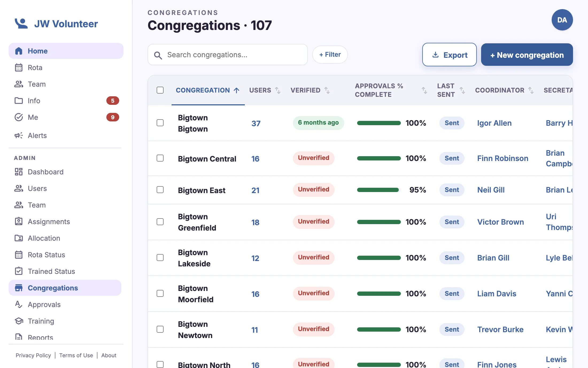Sort by the Coordinator column
Screen dimensions: 588x368
pyautogui.click(x=504, y=90)
